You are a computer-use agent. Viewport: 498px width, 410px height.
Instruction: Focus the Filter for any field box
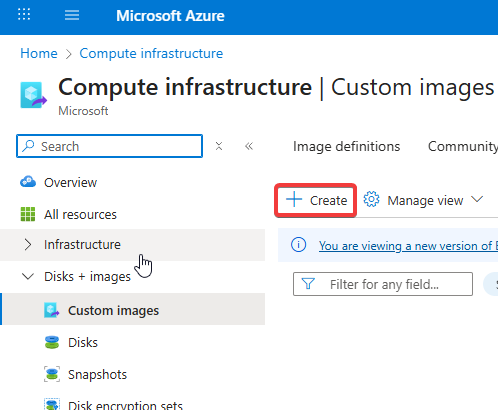383,284
